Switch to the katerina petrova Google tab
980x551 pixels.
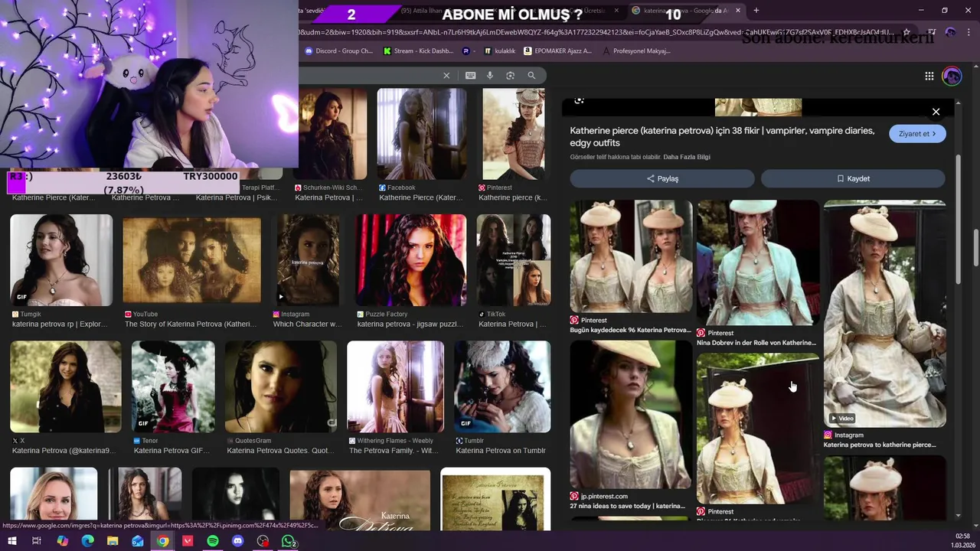click(x=686, y=11)
